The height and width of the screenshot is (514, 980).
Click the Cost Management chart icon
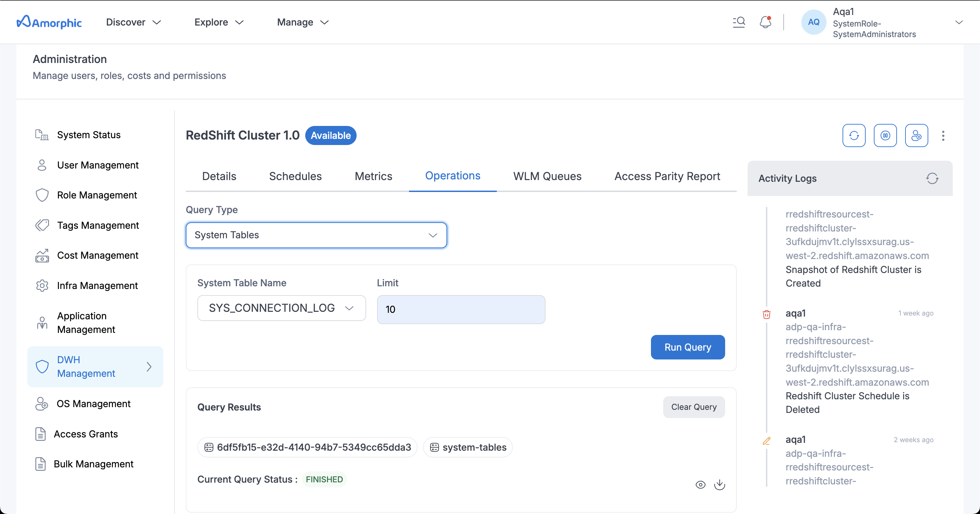click(x=42, y=256)
